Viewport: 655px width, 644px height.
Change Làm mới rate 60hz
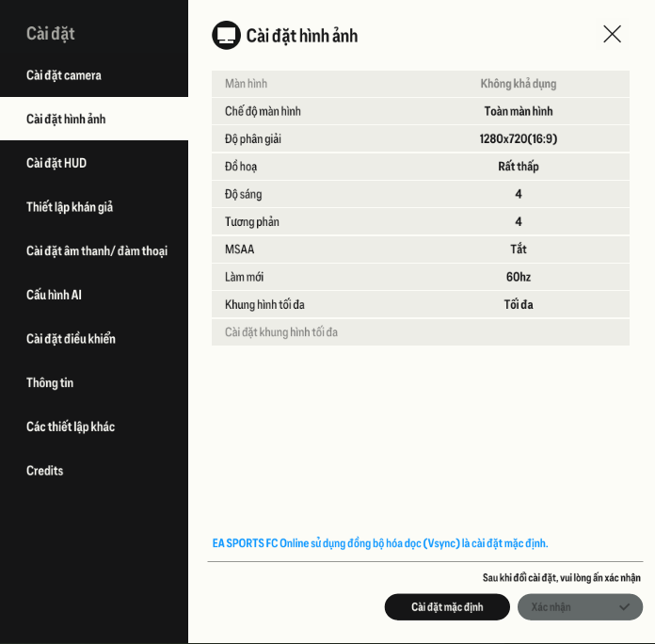519,277
